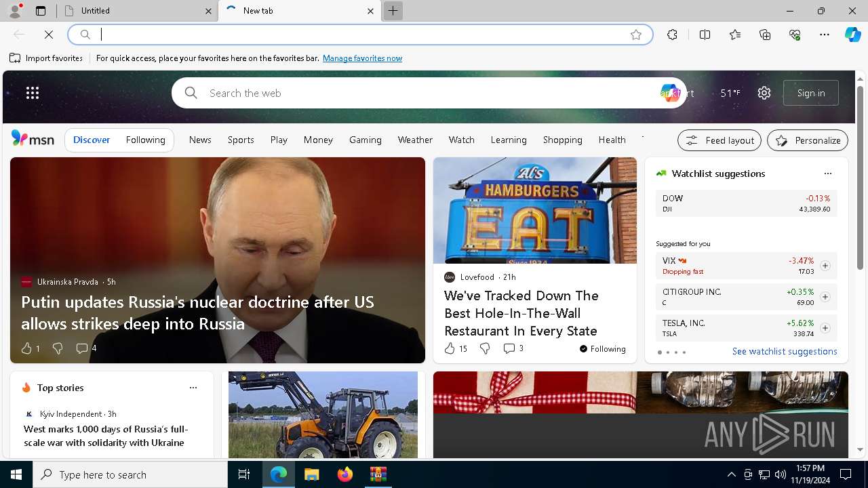868x488 pixels.
Task: Click the browser address bar
Action: (359, 35)
